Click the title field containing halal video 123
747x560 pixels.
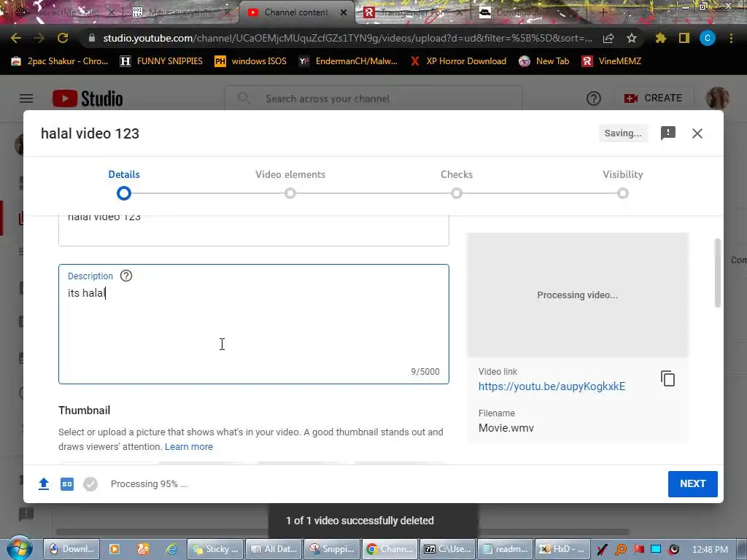point(253,230)
